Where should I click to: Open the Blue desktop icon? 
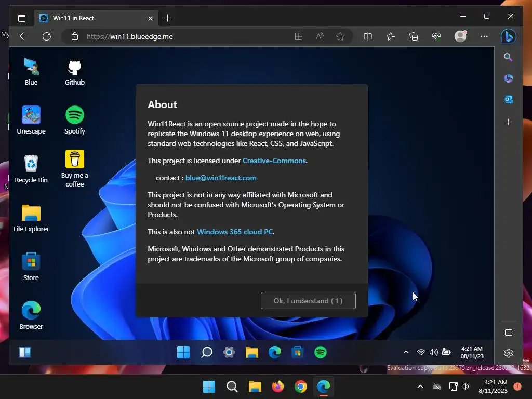[x=31, y=71]
